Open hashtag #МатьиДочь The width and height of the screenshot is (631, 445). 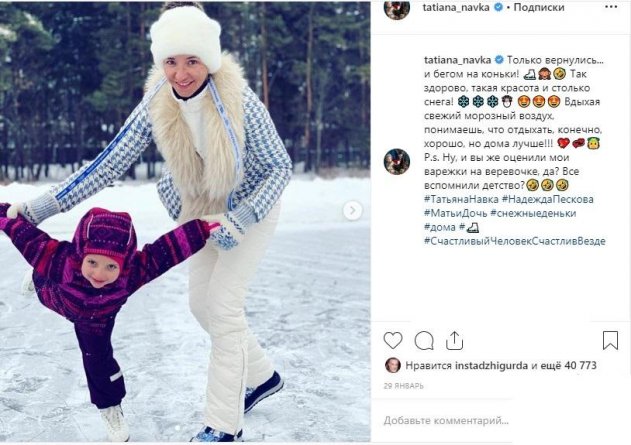point(456,213)
